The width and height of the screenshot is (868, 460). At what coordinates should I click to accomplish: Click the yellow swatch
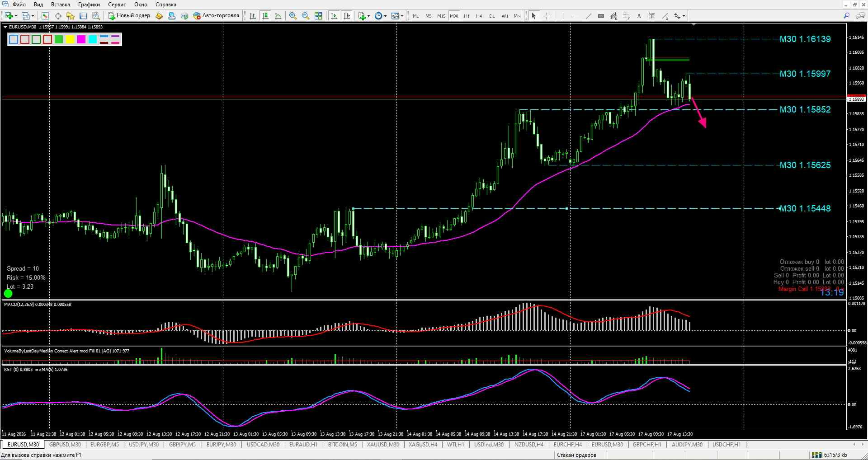pyautogui.click(x=70, y=40)
